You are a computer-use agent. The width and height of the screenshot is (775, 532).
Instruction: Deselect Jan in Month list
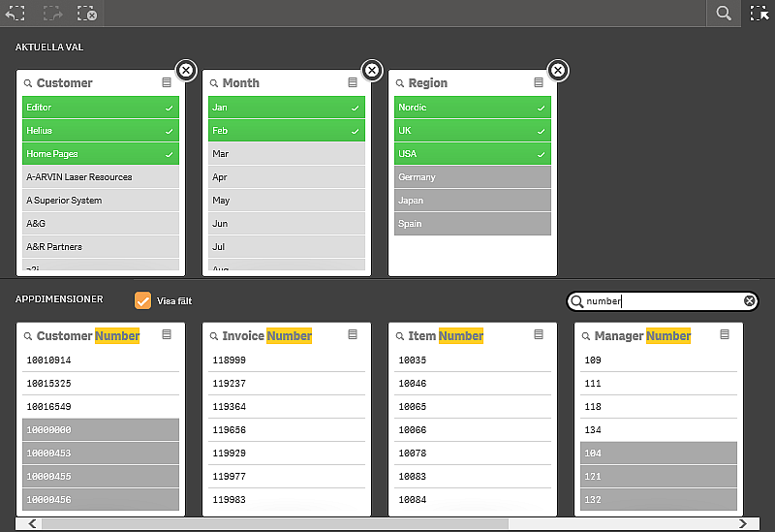286,108
